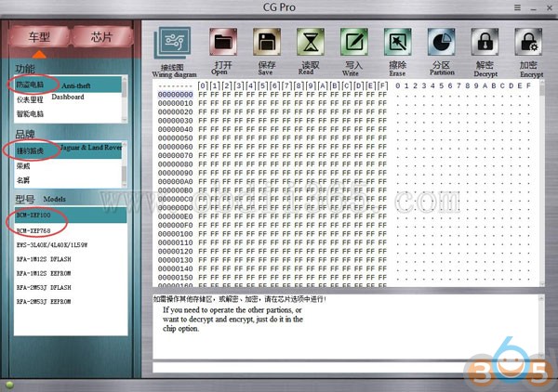Select RFA-2M53J EEPROM model
Viewport: 558px width, 392px height.
pos(71,301)
